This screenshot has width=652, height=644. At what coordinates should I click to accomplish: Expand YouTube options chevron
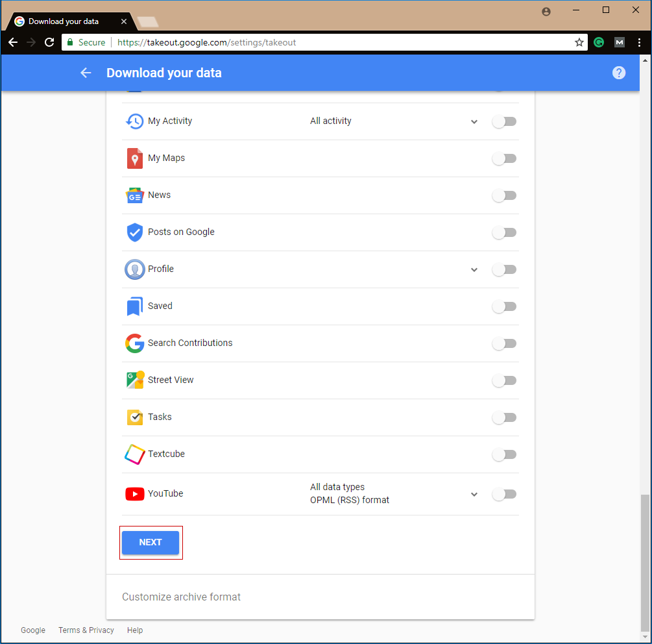coord(474,495)
